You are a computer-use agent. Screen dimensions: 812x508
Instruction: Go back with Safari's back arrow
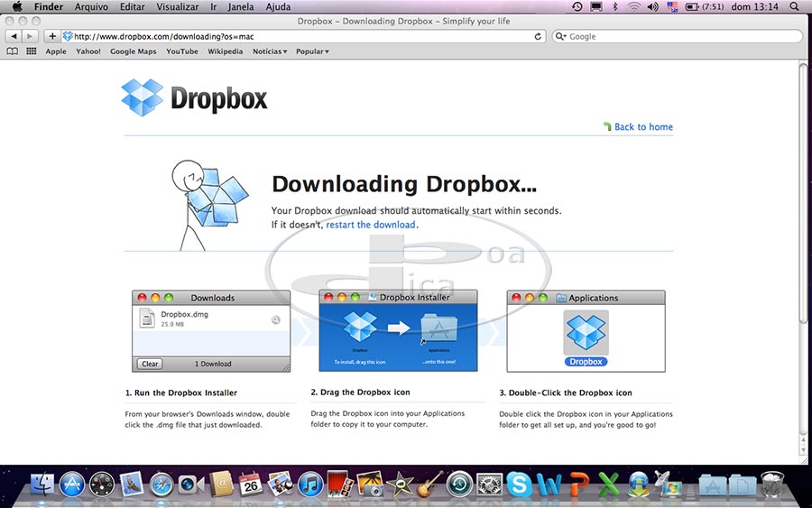(x=14, y=36)
